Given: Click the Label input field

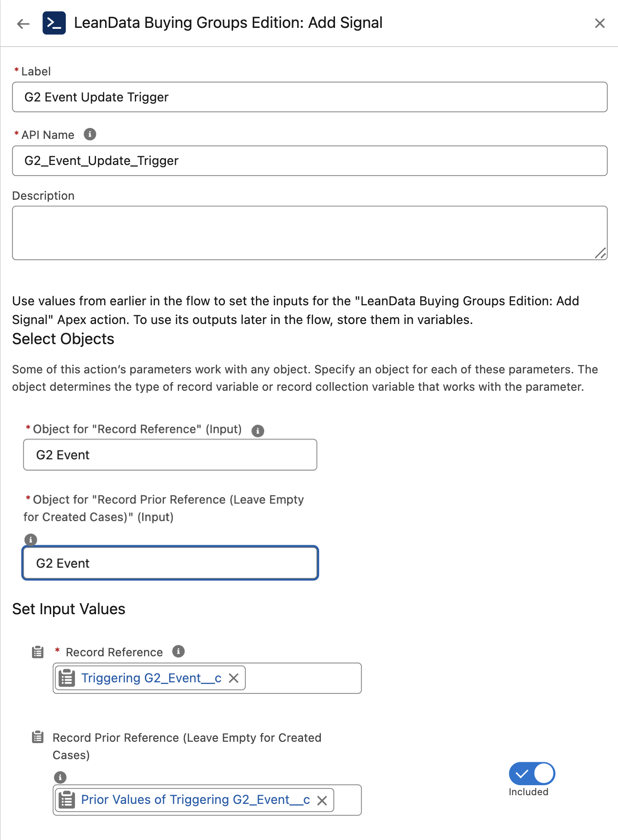Looking at the screenshot, I should [309, 97].
